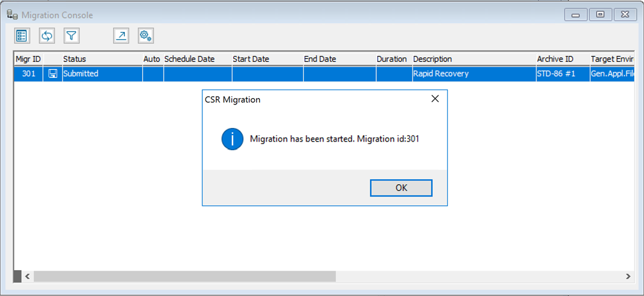Open the filter funnel icon
The image size is (644, 296).
(x=72, y=36)
